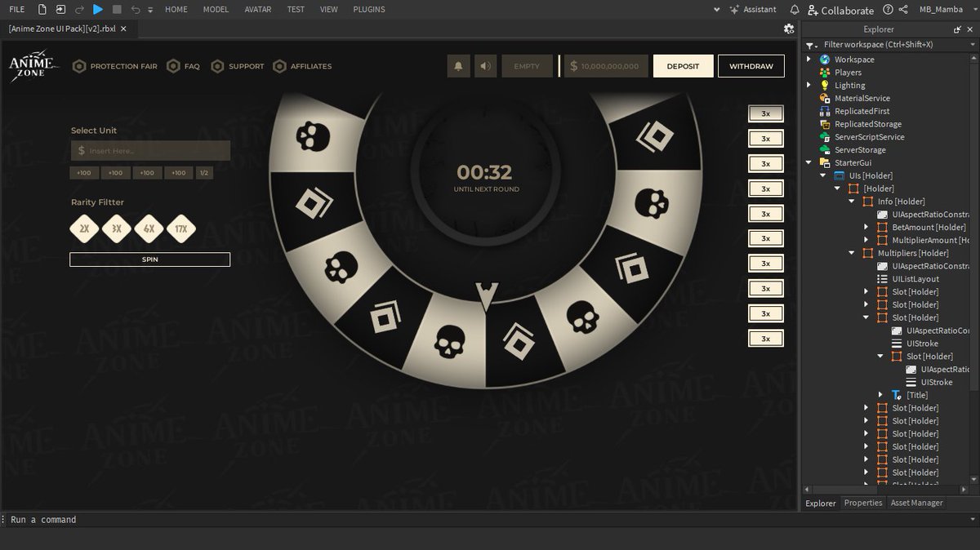This screenshot has height=550, width=980.
Task: Switch to the VIEW ribbon tab
Action: click(329, 10)
